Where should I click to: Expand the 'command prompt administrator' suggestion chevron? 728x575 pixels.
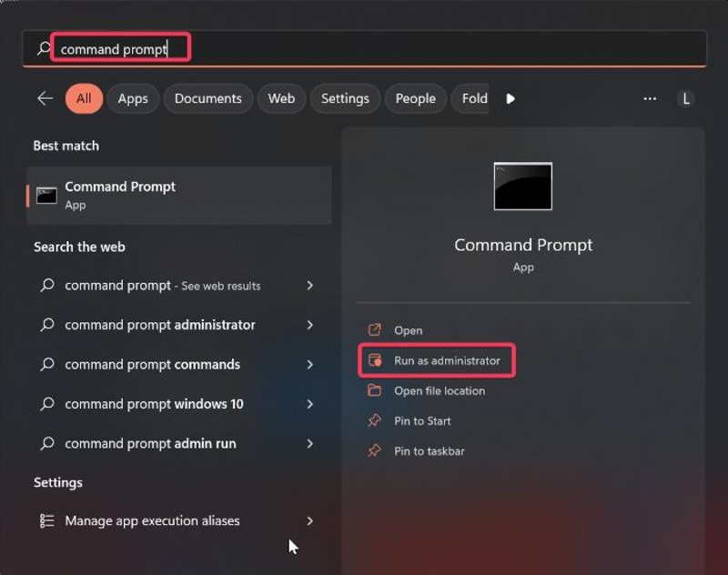310,325
